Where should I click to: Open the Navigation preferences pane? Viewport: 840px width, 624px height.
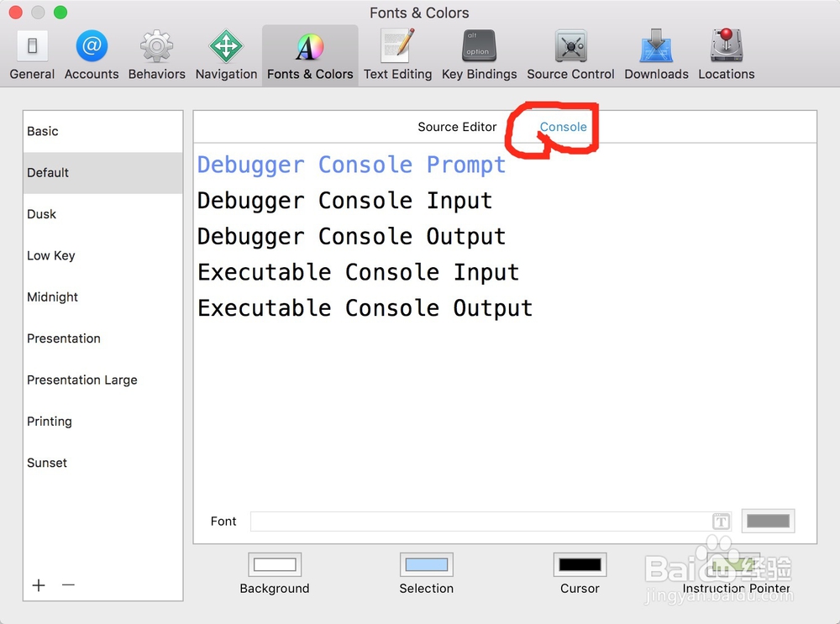[x=226, y=55]
